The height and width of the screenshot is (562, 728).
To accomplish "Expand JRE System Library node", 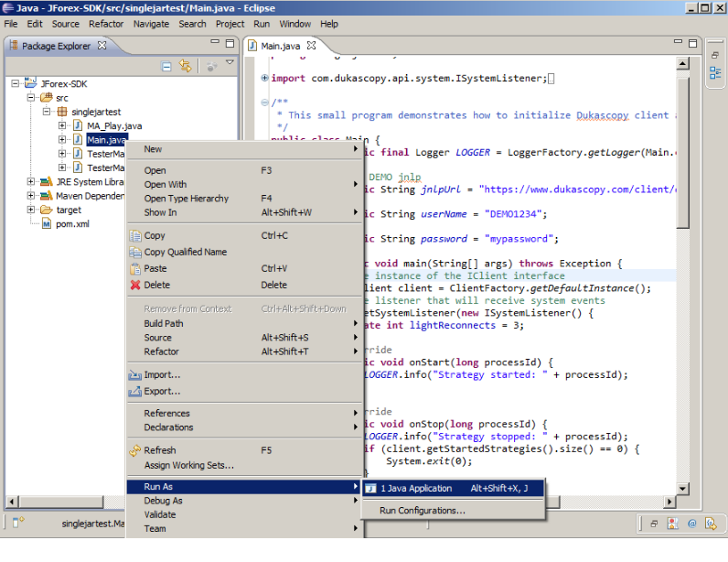I will pos(31,182).
